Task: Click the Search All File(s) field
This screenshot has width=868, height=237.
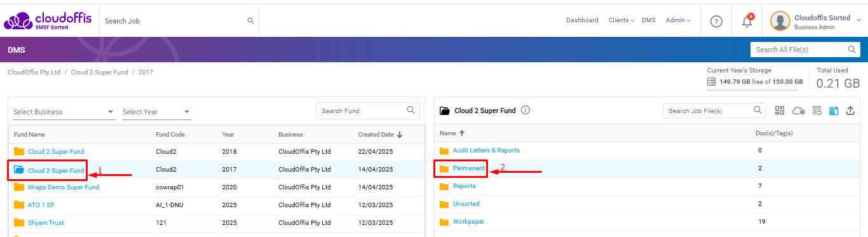Action: pyautogui.click(x=804, y=50)
